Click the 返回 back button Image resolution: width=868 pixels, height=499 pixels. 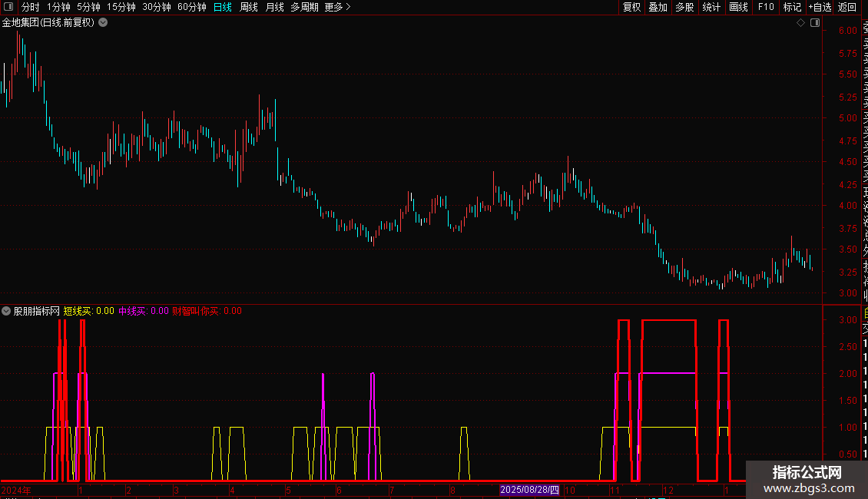(847, 7)
